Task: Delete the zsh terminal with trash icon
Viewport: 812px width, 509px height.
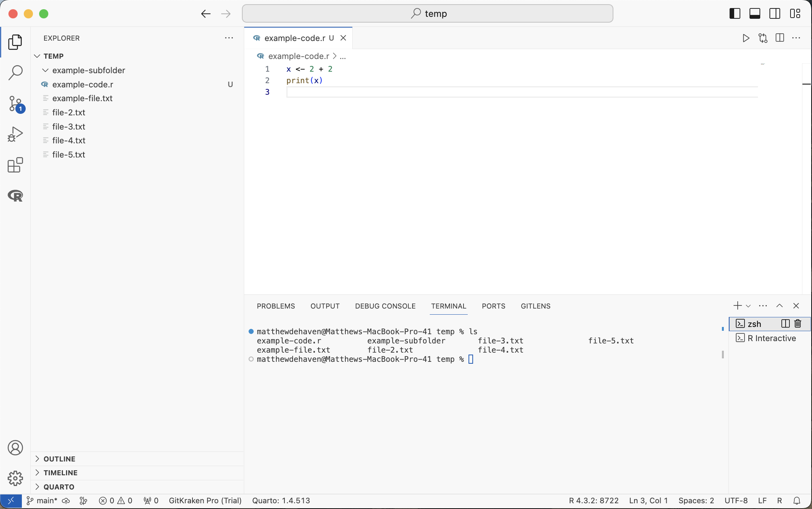Action: (798, 323)
